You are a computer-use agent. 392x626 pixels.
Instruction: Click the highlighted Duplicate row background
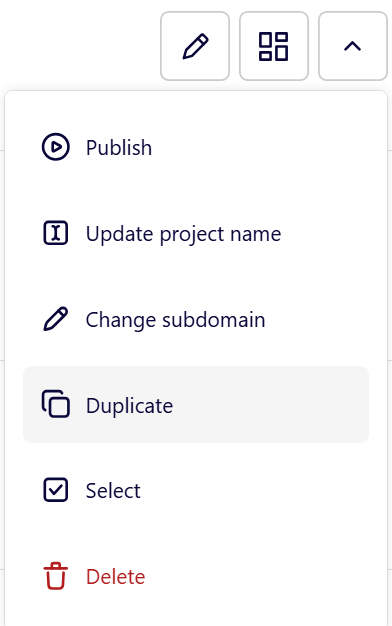[196, 404]
